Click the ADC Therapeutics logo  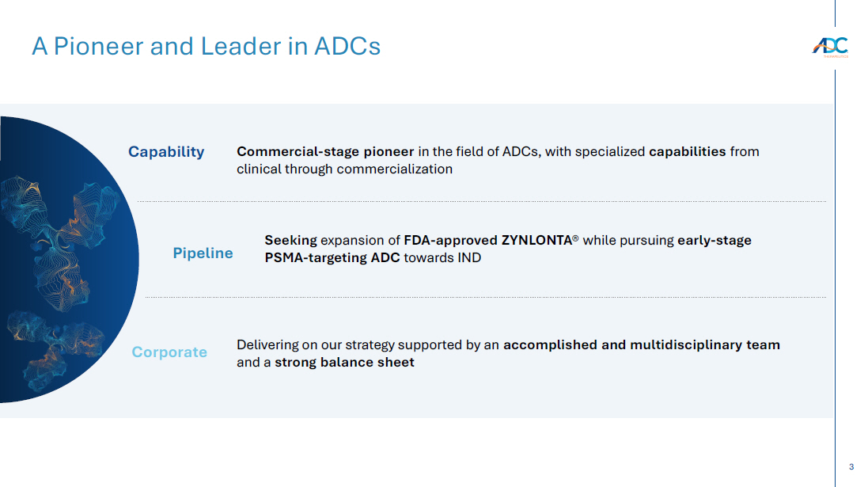(x=830, y=48)
